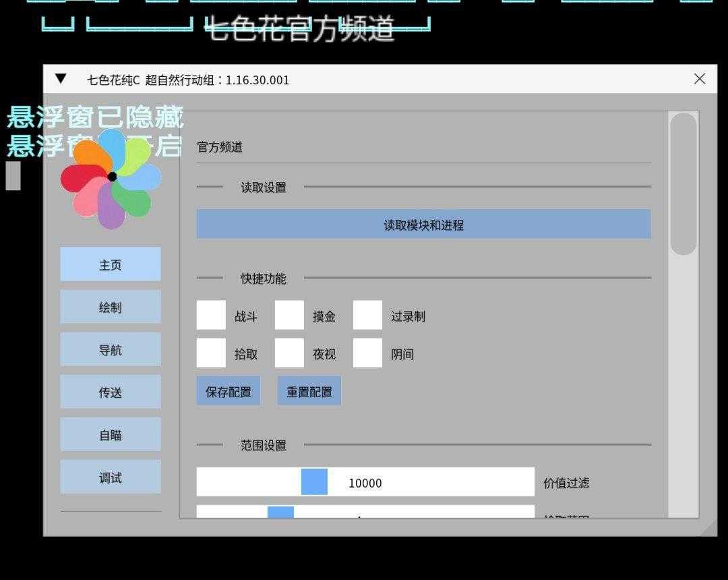728x580 pixels.
Task: Go to the 传送 sidebar tab
Action: 111,392
